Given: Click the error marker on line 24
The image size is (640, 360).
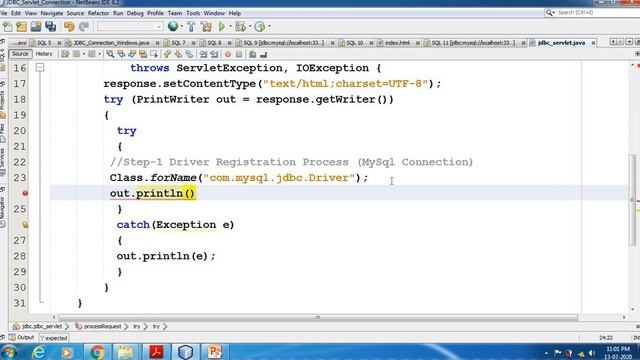Looking at the screenshot, I should (25, 193).
